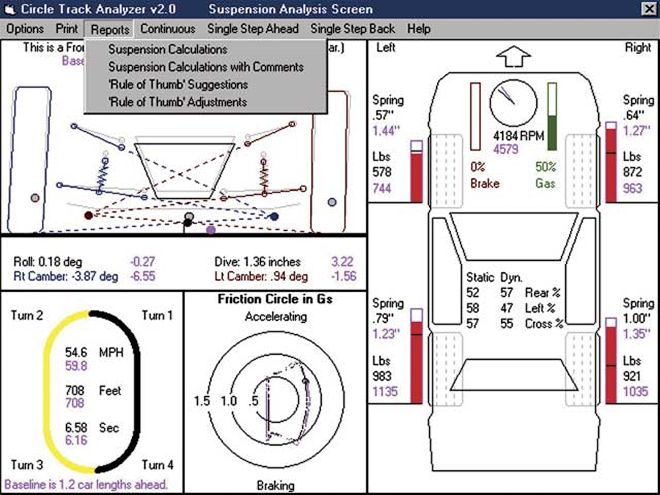
Task: Click the right rear tire load bar
Action: pos(611,361)
